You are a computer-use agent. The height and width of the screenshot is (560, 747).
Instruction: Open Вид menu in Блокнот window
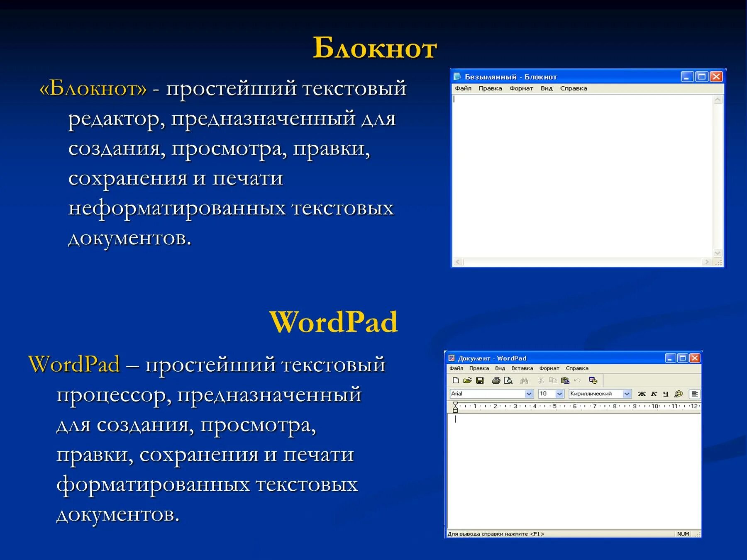point(547,88)
